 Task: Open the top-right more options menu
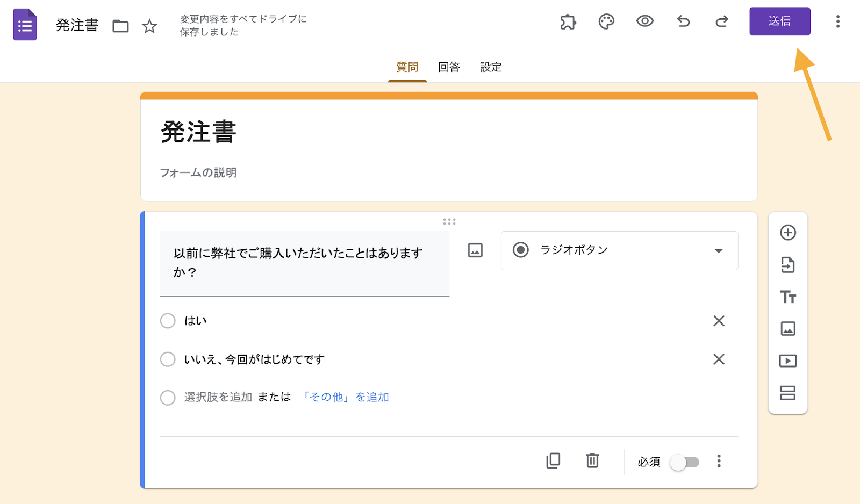coord(837,21)
